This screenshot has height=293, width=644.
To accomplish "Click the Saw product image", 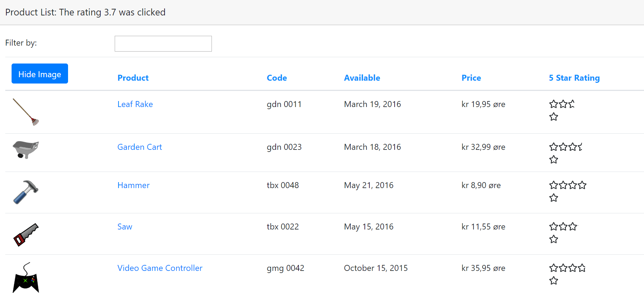I will click(x=26, y=234).
